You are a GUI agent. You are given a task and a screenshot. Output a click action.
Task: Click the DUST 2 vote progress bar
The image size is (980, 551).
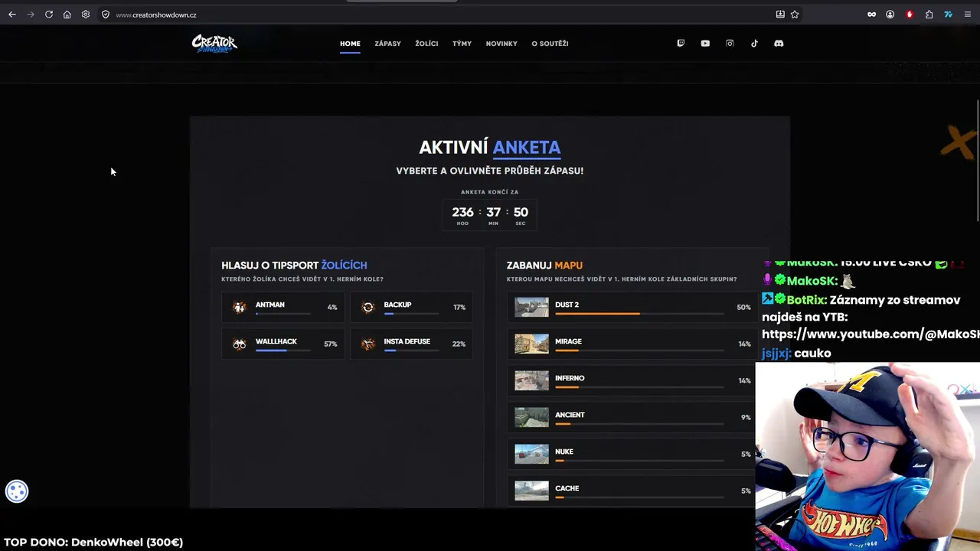[x=639, y=314]
